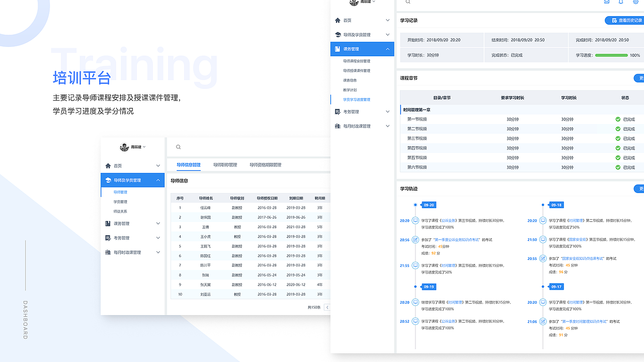Click 任云峰 in the instructor table
Image resolution: width=644 pixels, height=362 pixels.
tap(206, 208)
